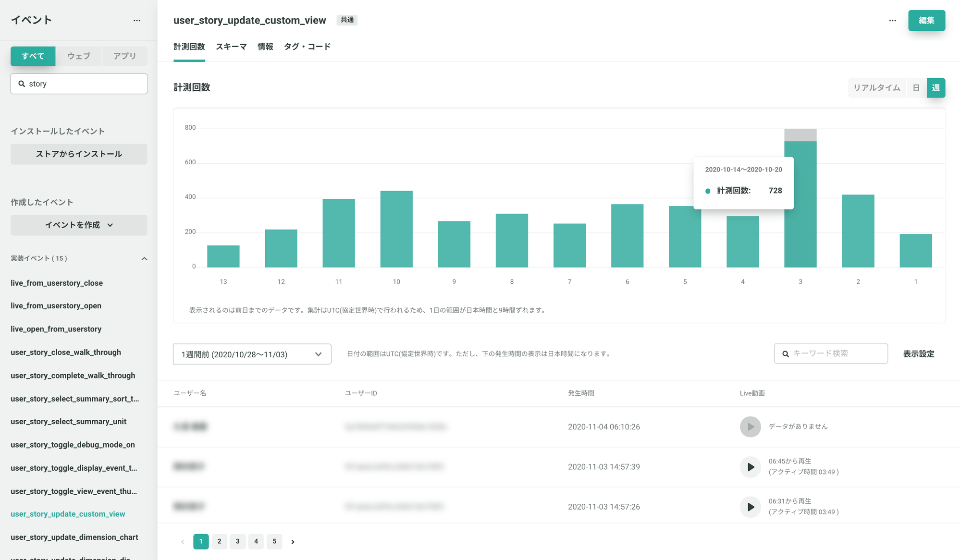Go to next page with arrow icon
961x560 pixels.
[293, 542]
